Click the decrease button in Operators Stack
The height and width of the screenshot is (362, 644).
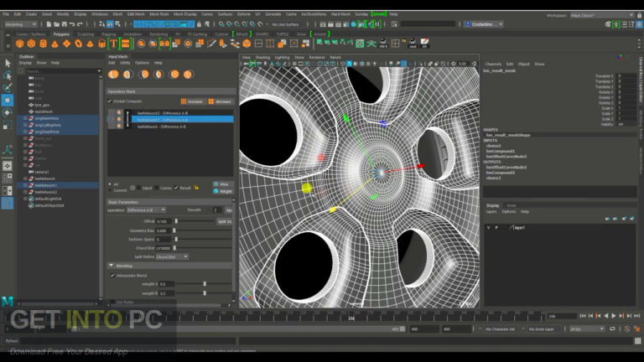click(x=220, y=101)
